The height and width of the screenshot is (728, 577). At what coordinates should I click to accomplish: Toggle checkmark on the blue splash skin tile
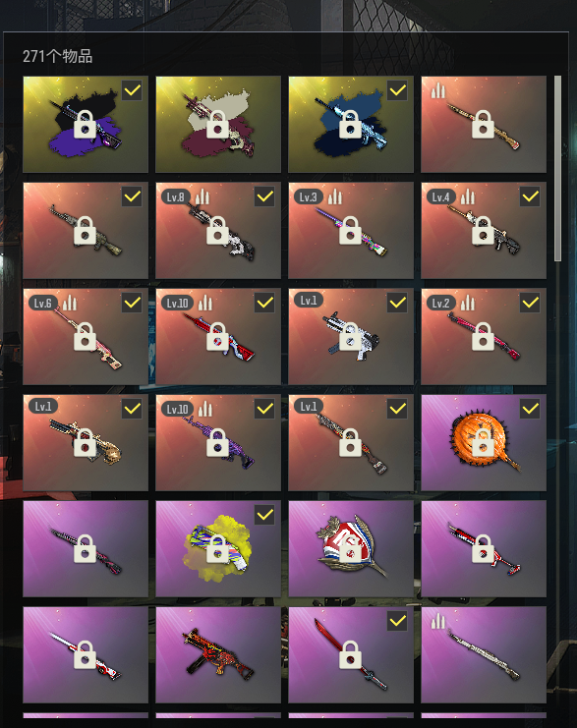397,90
